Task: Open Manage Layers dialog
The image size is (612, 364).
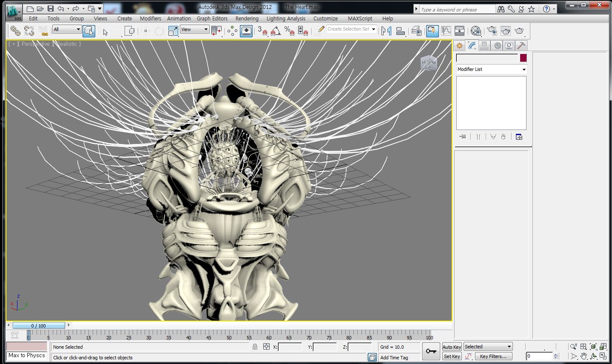Action: pos(416,31)
